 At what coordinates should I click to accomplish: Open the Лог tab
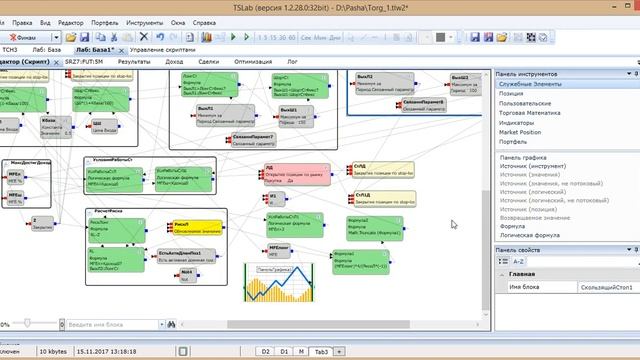click(x=292, y=62)
